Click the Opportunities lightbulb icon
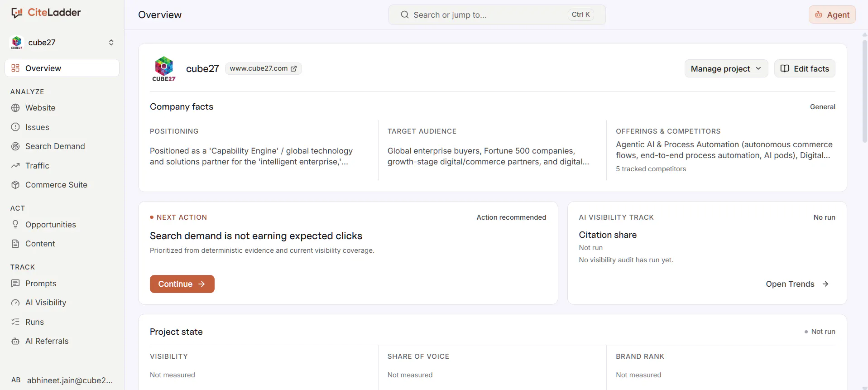 15,225
